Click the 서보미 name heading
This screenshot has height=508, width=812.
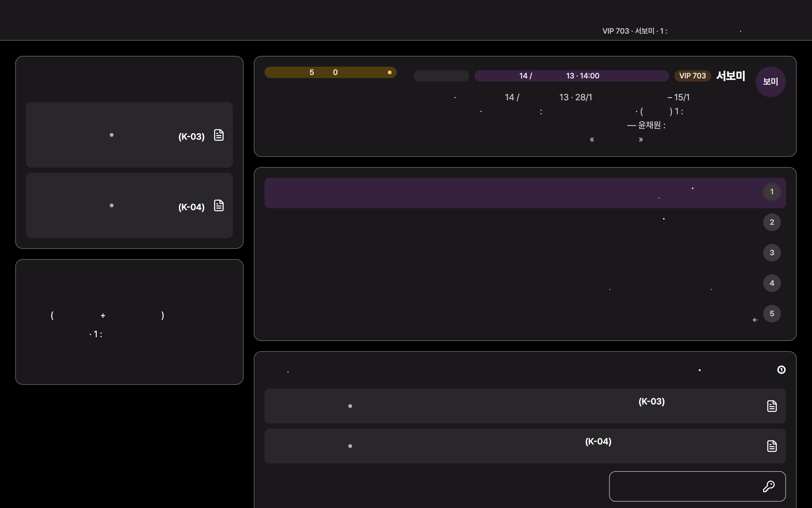click(730, 76)
